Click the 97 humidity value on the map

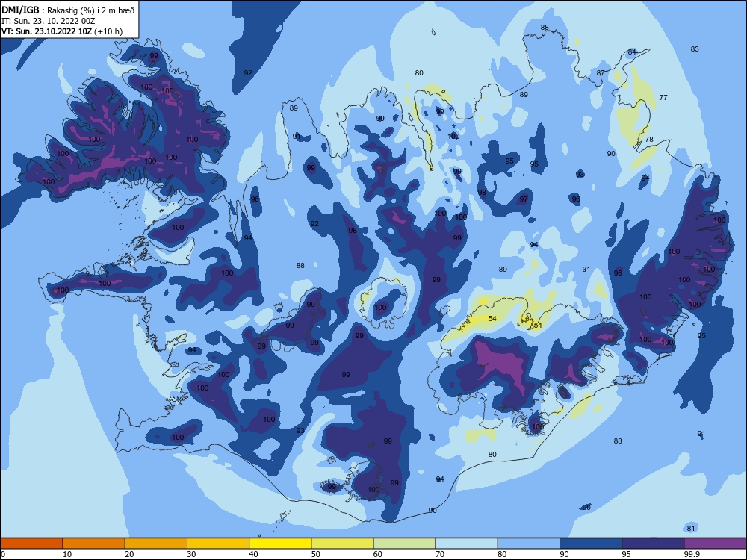click(x=524, y=199)
